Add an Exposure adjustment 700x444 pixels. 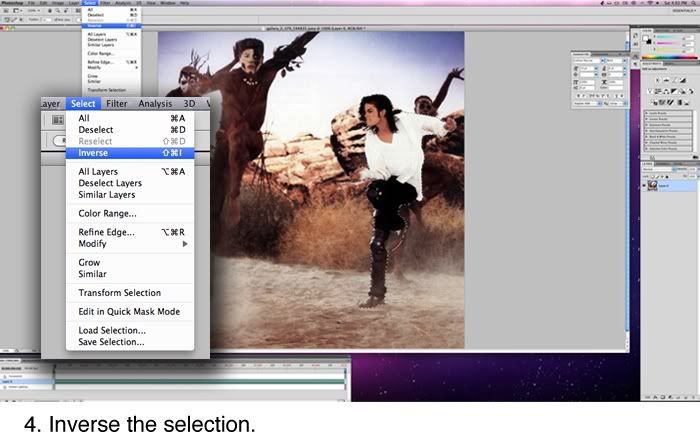(x=683, y=80)
